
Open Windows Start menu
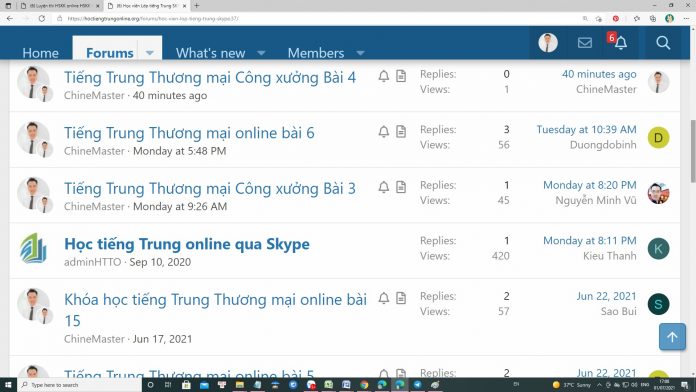(x=8, y=385)
